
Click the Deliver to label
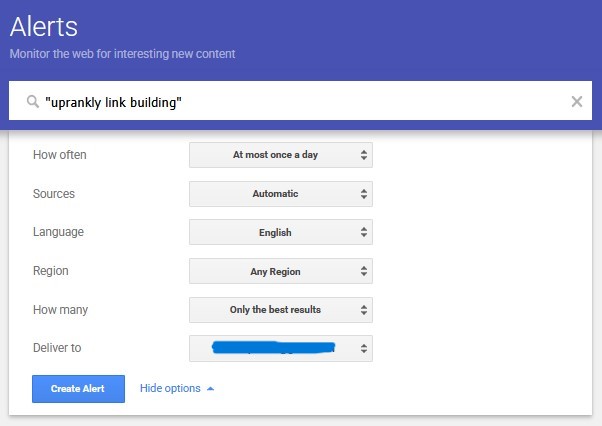57,348
